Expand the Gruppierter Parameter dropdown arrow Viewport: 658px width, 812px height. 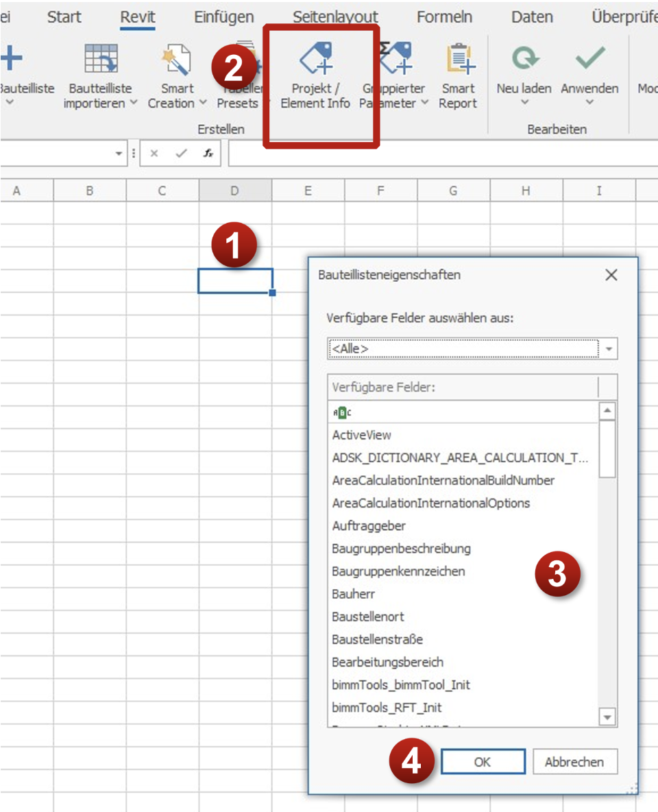pyautogui.click(x=424, y=103)
